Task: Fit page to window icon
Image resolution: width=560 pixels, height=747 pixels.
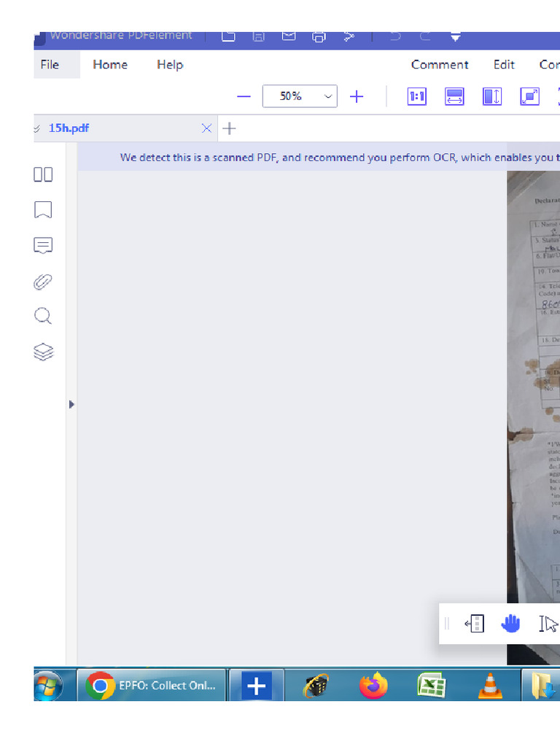Action: pos(529,97)
